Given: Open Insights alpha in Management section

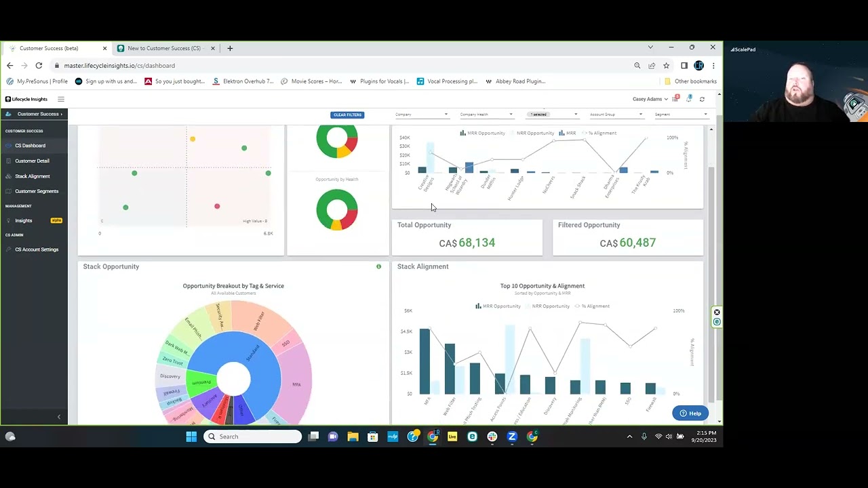Looking at the screenshot, I should [34, 220].
